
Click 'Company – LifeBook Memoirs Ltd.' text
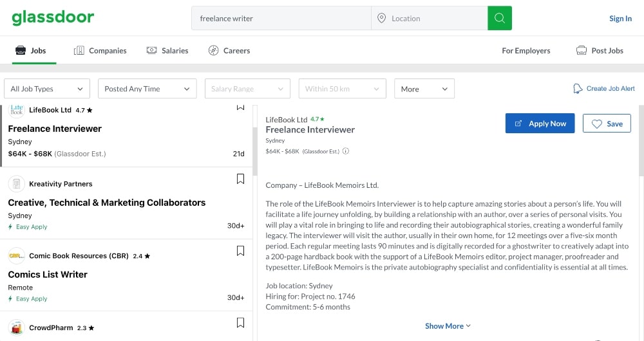point(322,185)
